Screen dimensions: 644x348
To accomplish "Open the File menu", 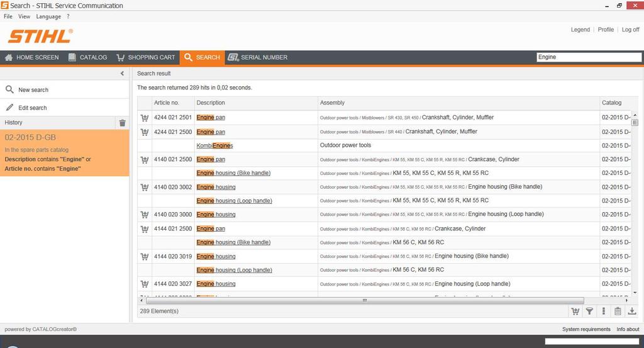I will point(8,16).
